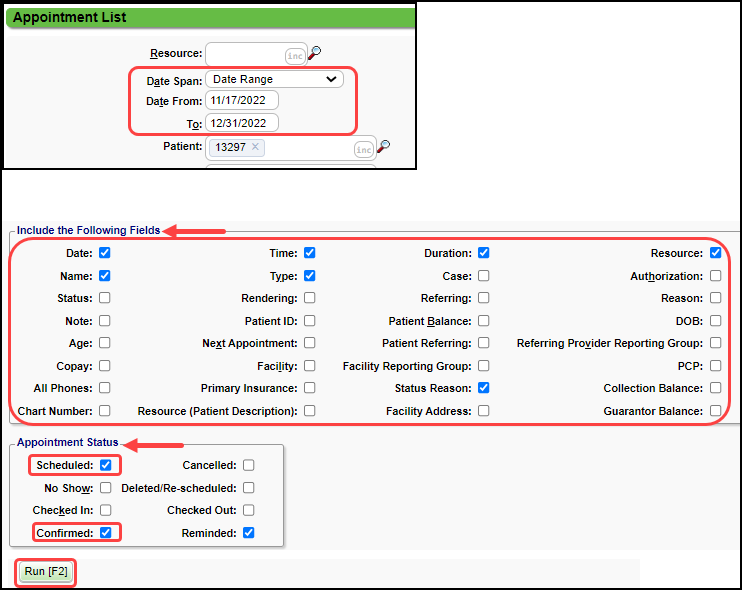This screenshot has width=742, height=590.
Task: Uncheck the Confirmed status checkbox
Action: 106,533
